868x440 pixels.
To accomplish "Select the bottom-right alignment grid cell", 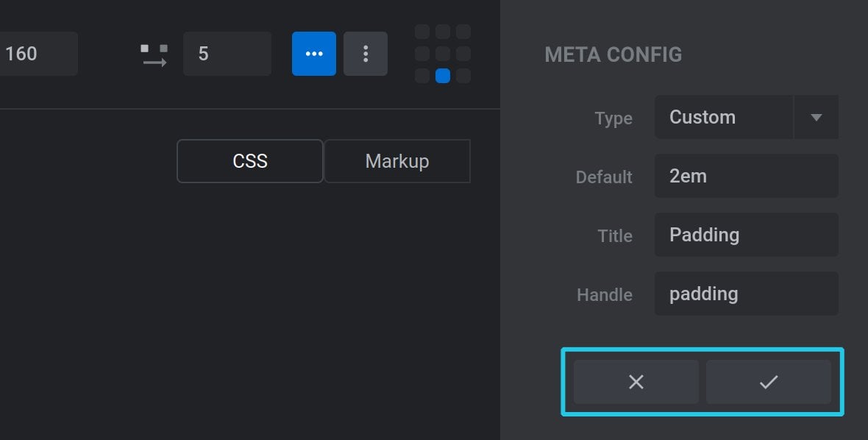I will coord(463,76).
